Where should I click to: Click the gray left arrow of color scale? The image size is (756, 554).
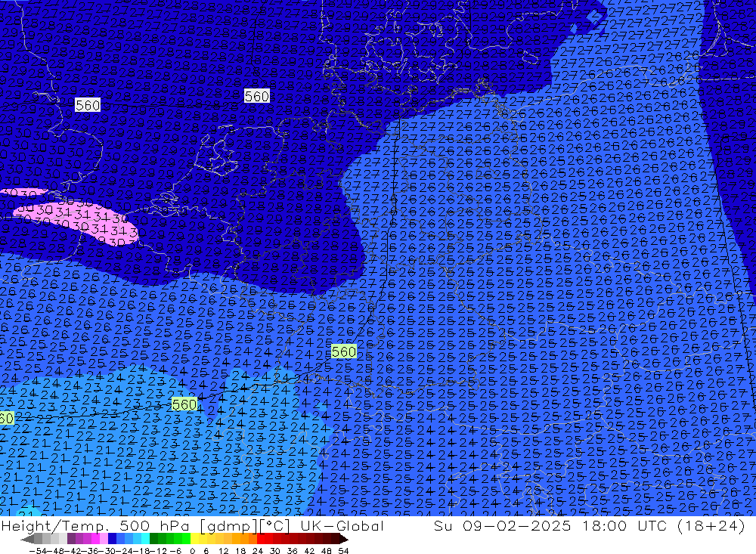[x=27, y=540]
